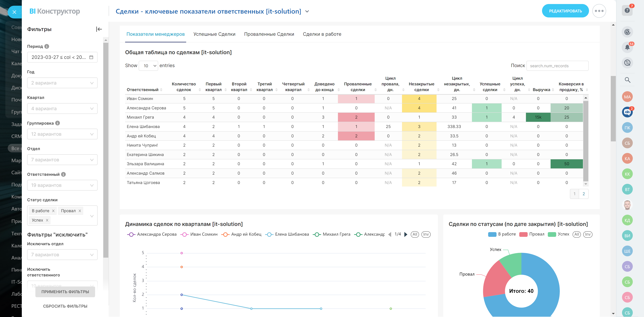Screen dimensions: 644x317
Task: Click СБРОСИТЬ ФИЛЬТРЫ link
Action: coord(65,306)
